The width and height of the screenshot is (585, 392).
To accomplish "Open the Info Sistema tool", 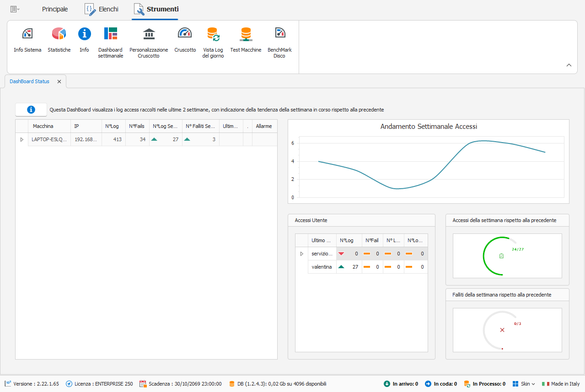I will pos(27,40).
